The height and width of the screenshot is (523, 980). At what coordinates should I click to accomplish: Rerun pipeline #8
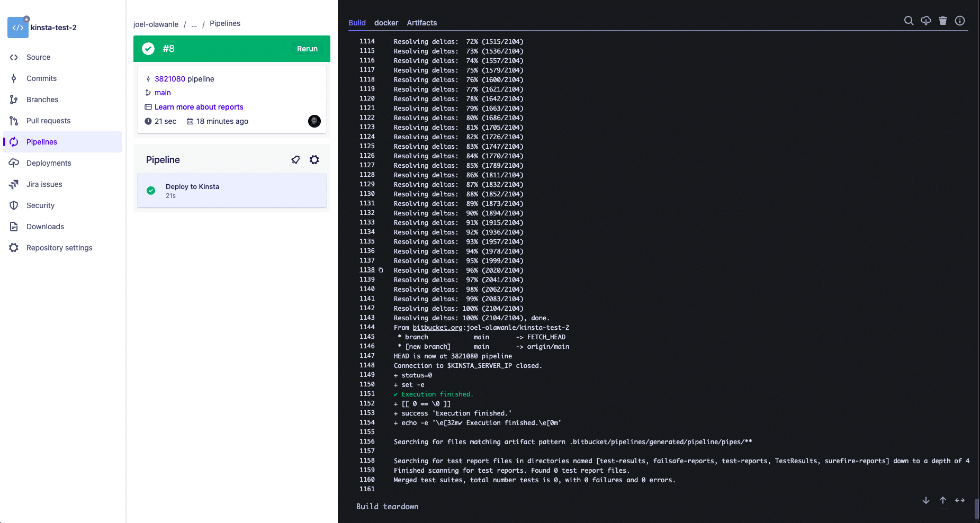pyautogui.click(x=307, y=48)
